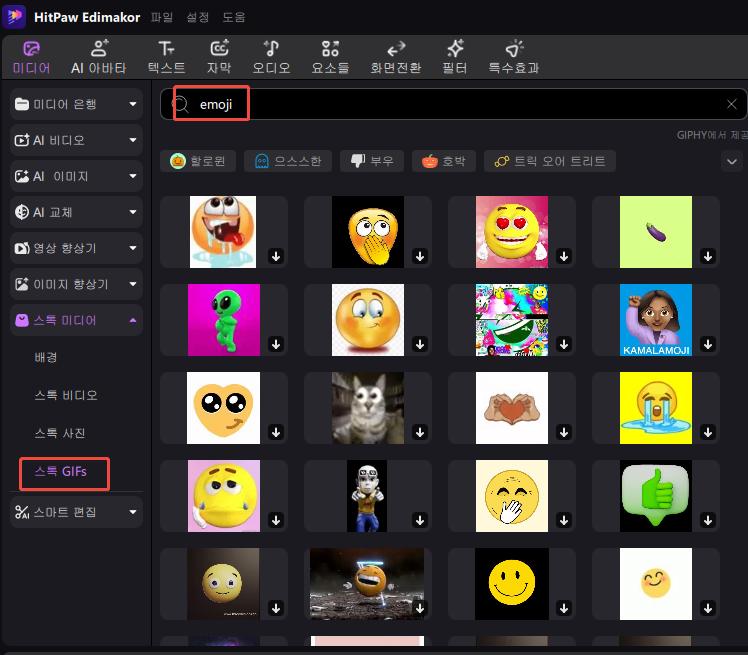Select the 부우 tag chip

coord(372,161)
